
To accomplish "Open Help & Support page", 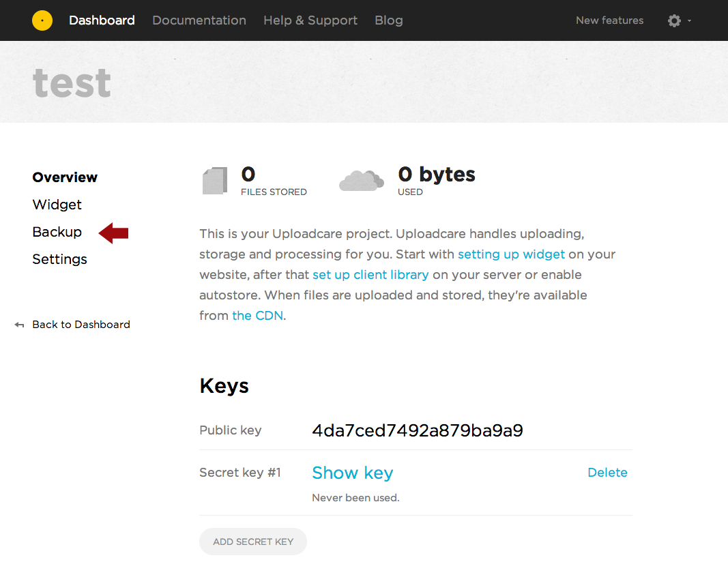I will click(x=310, y=20).
